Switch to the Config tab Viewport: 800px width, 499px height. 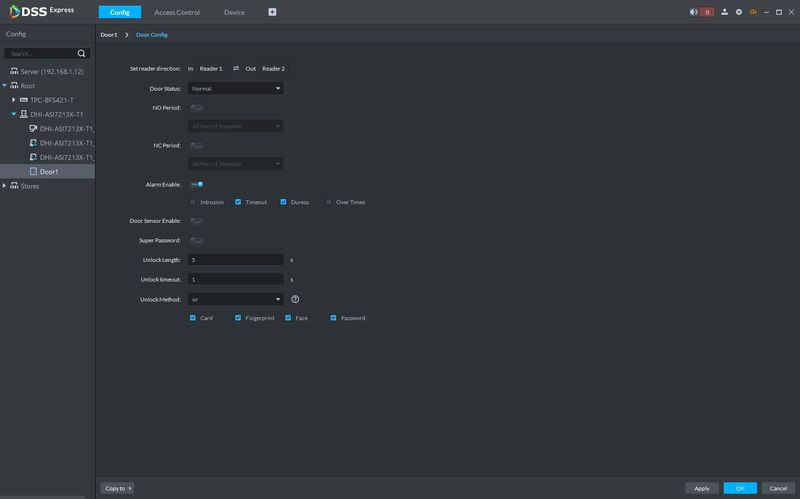(x=120, y=12)
